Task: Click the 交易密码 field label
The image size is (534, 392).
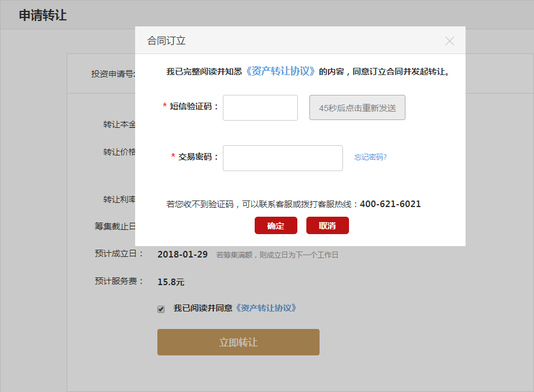Action: (198, 157)
